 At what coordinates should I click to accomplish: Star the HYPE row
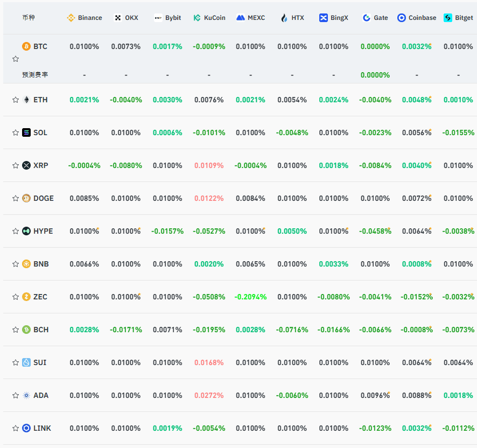[x=16, y=232]
